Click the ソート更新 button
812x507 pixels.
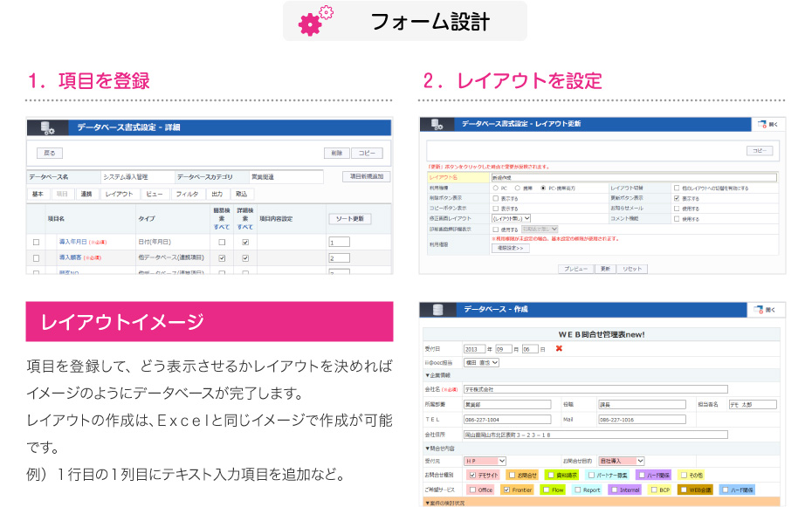pyautogui.click(x=352, y=218)
